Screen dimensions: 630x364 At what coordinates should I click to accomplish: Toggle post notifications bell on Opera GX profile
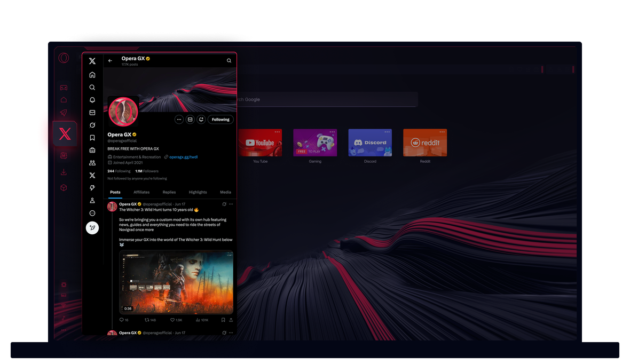pyautogui.click(x=201, y=120)
